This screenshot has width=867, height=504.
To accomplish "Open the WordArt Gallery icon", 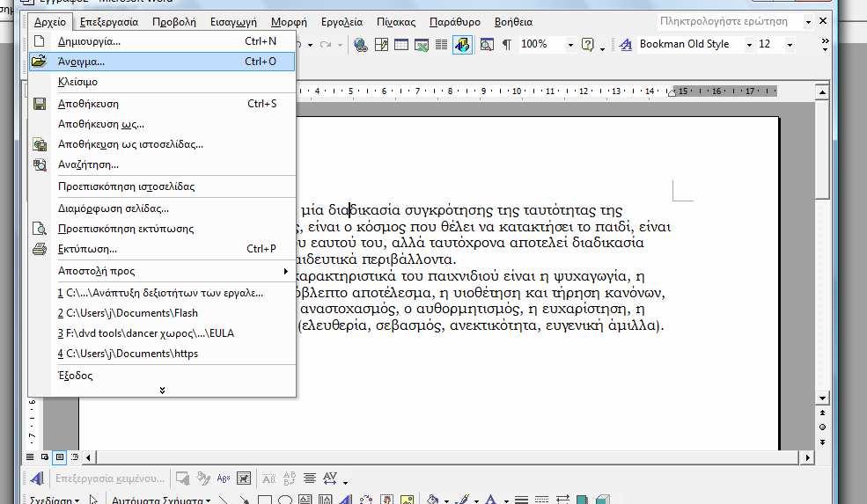I will [x=182, y=478].
